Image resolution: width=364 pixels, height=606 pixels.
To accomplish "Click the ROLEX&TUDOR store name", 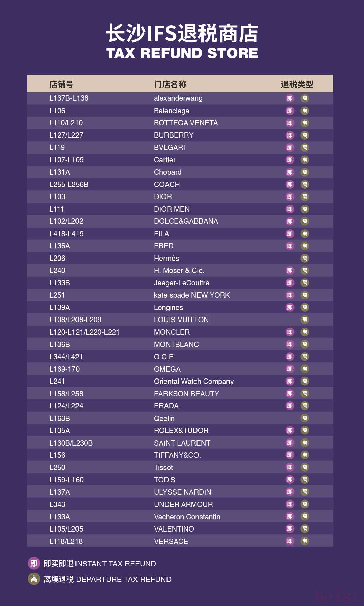I will coord(181,431).
